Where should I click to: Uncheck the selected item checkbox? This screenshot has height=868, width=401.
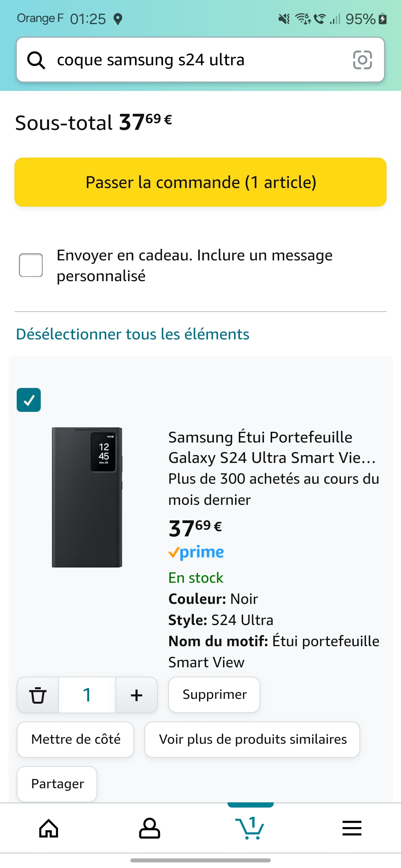pos(29,400)
